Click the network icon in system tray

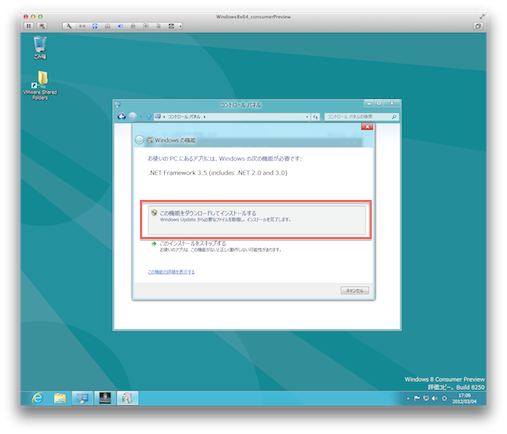[x=426, y=398]
